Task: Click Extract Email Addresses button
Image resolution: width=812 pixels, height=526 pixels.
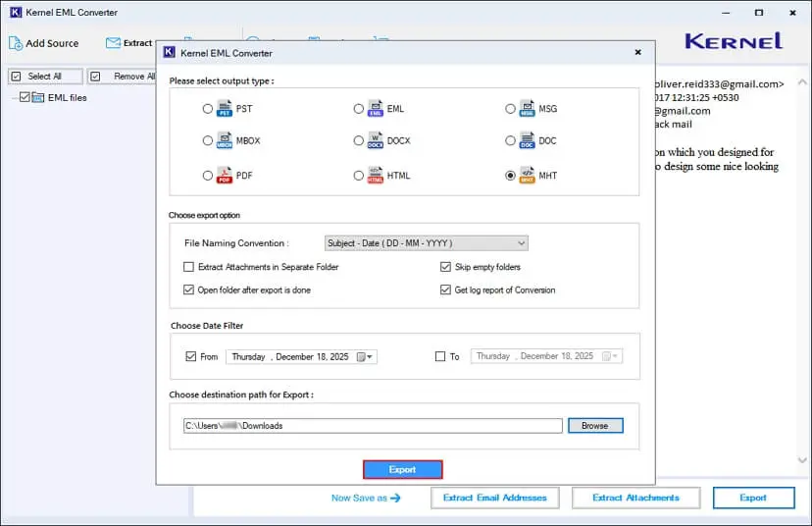Action: click(495, 498)
